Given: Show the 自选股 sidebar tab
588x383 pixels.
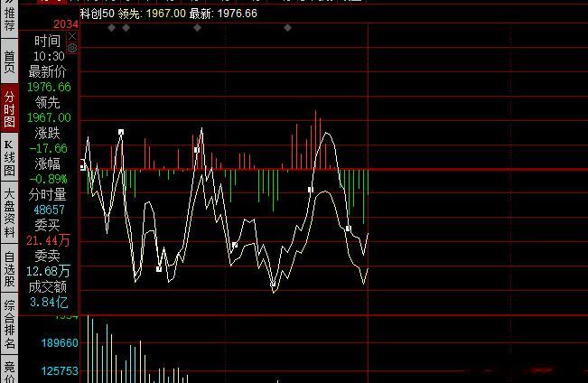Looking at the screenshot, I should pos(9,268).
